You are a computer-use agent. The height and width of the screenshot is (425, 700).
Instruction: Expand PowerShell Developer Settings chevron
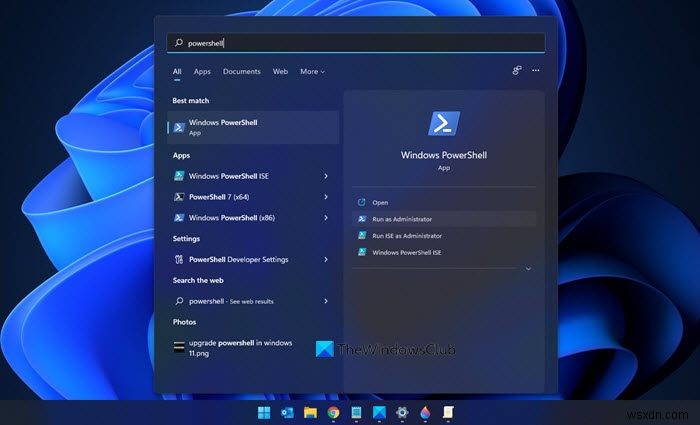click(326, 259)
